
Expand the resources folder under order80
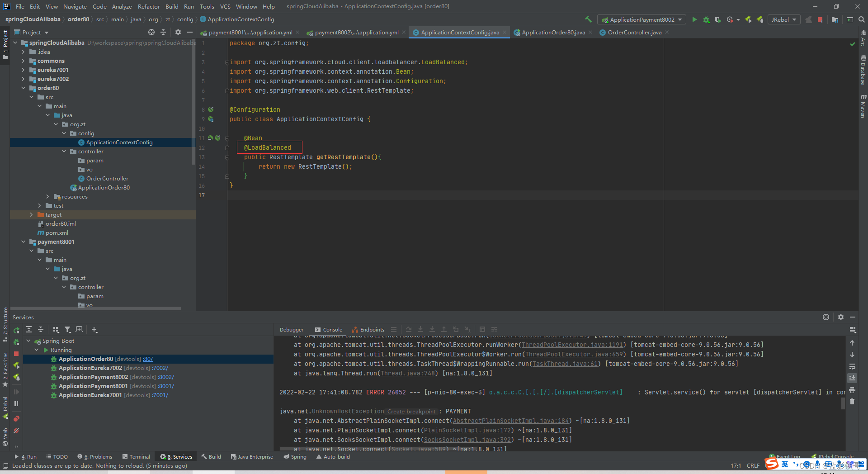48,196
